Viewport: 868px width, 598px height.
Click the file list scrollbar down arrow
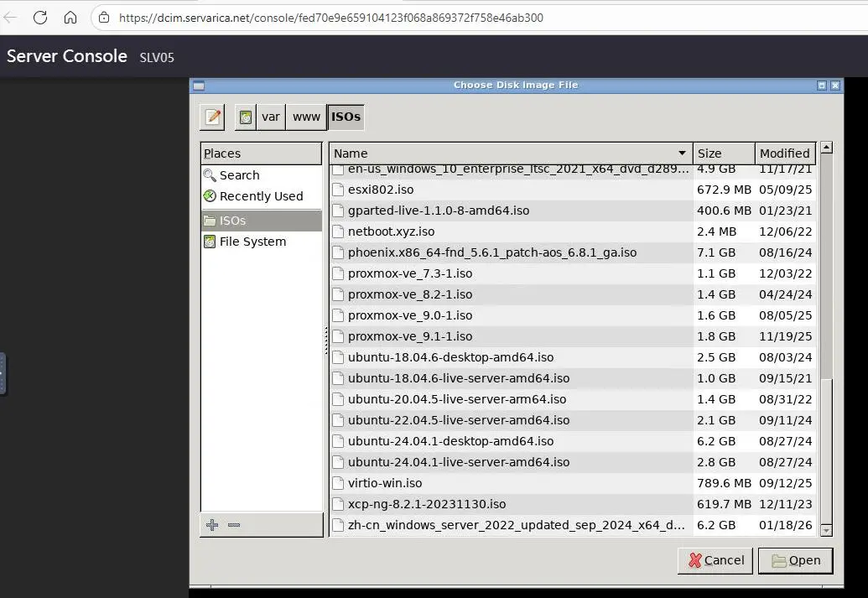coord(826,530)
